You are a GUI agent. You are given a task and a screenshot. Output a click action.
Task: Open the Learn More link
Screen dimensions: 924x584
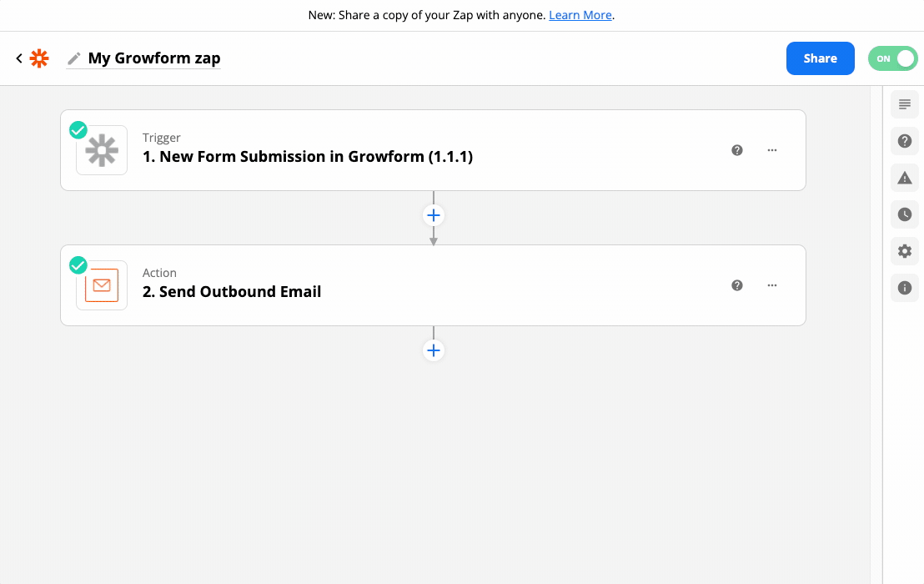(x=580, y=15)
